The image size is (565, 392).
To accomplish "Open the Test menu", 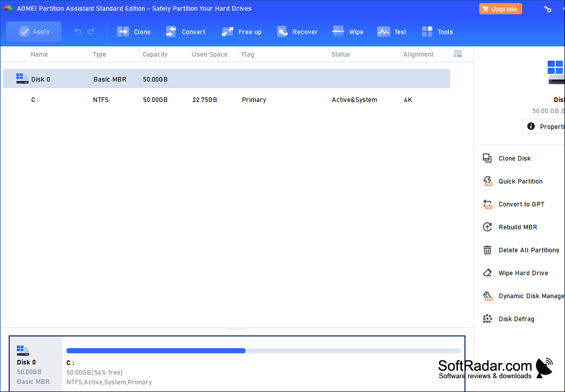I will (391, 32).
